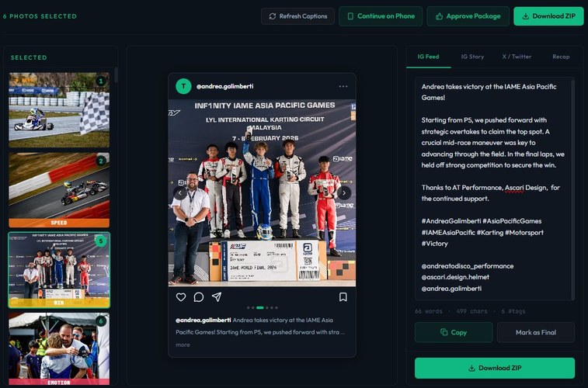
Task: Click the @andreatodisco_performance mention in caption
Action: tap(468, 266)
